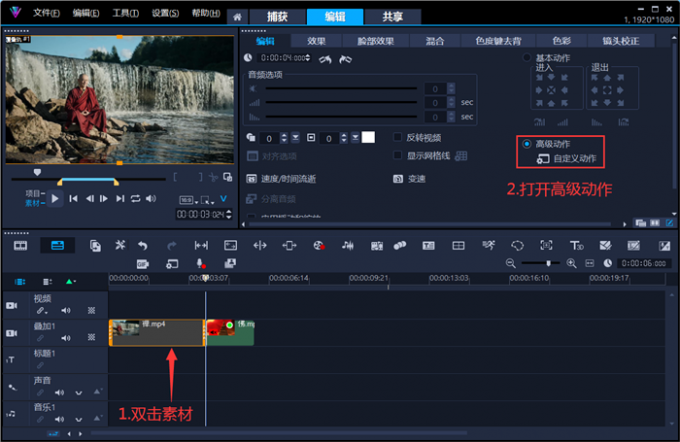Open the 设置 menu
The image size is (680, 442).
point(165,13)
